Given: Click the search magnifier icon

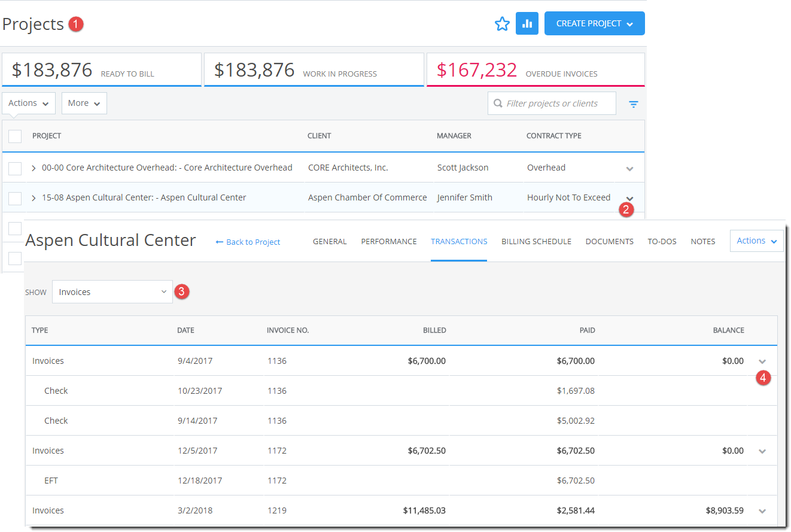Looking at the screenshot, I should (498, 103).
